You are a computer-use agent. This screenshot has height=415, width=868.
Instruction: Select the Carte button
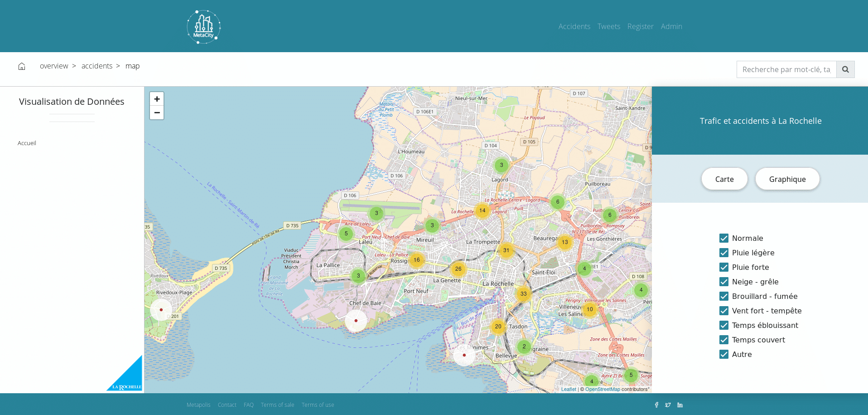(724, 179)
